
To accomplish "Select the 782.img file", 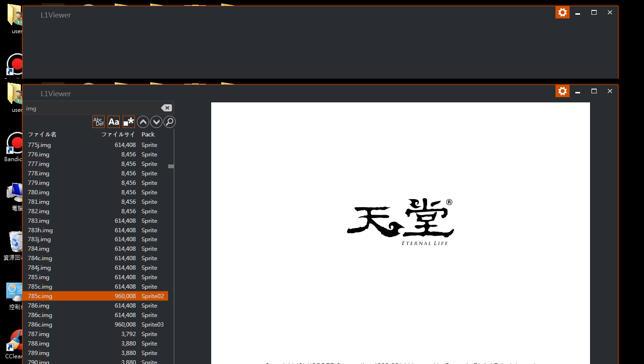I will tap(95, 211).
